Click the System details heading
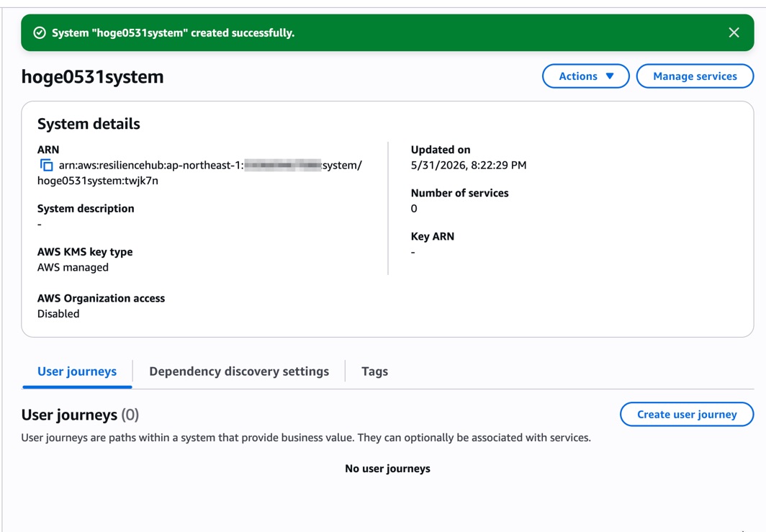Image resolution: width=766 pixels, height=532 pixels. [89, 124]
